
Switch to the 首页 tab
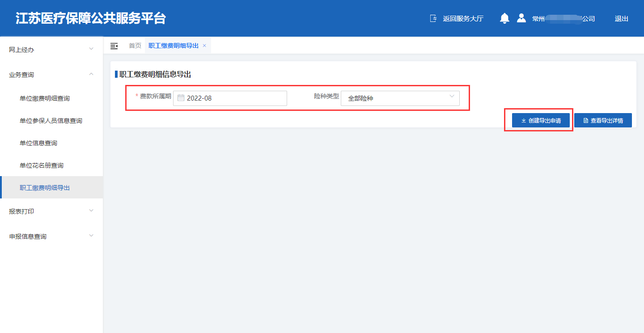pyautogui.click(x=135, y=46)
